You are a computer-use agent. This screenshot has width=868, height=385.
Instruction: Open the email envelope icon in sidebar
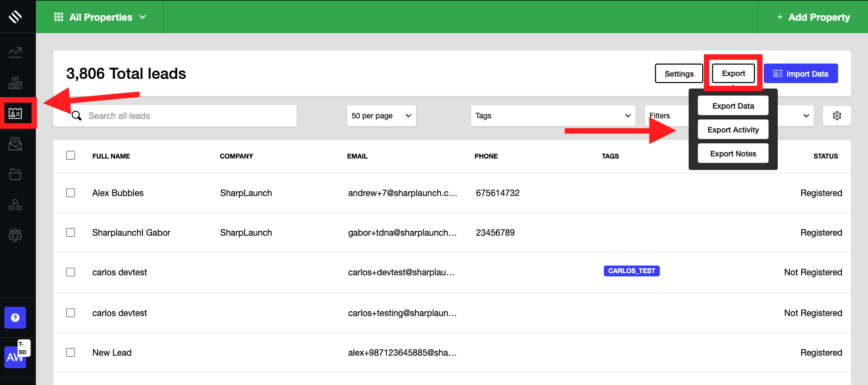(x=15, y=144)
